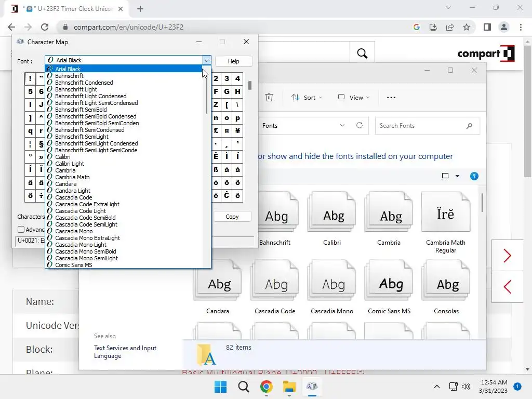
Task: Open the taskbar clock and date
Action: tap(494, 387)
